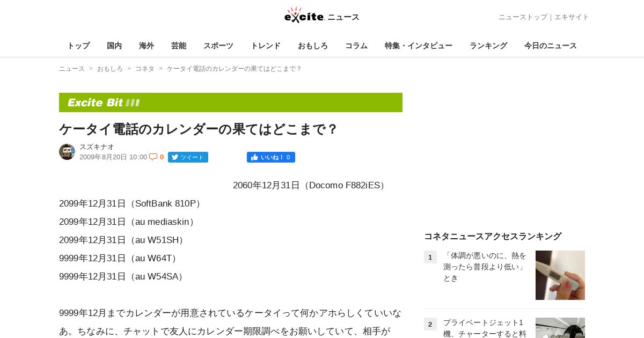Image resolution: width=644 pixels, height=338 pixels.
Task: Go to the 海外 news section
Action: coord(147,46)
